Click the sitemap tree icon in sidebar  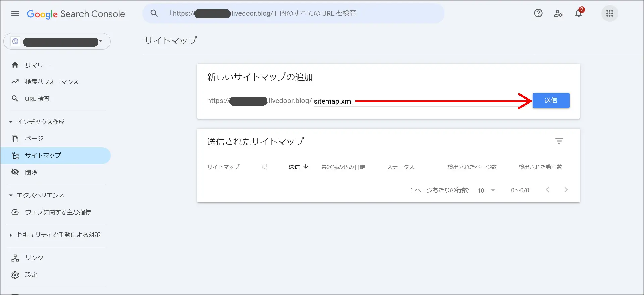(15, 155)
